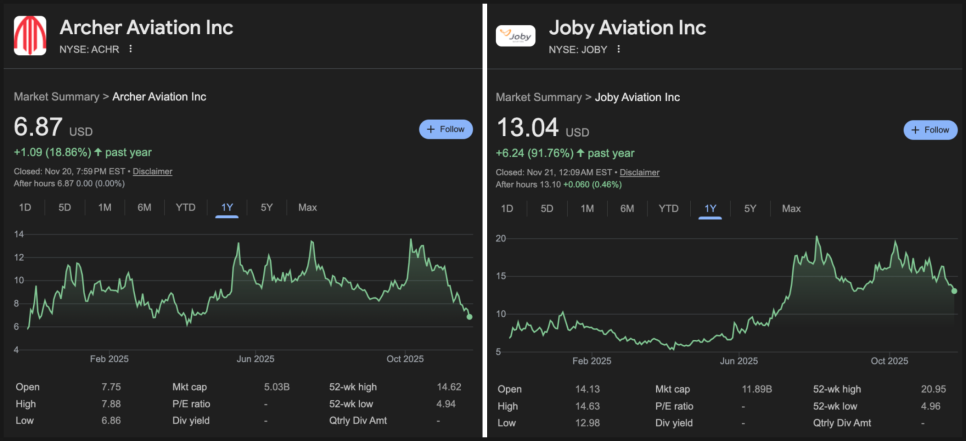
Task: Click the Joby Aviation logo icon
Action: [515, 36]
